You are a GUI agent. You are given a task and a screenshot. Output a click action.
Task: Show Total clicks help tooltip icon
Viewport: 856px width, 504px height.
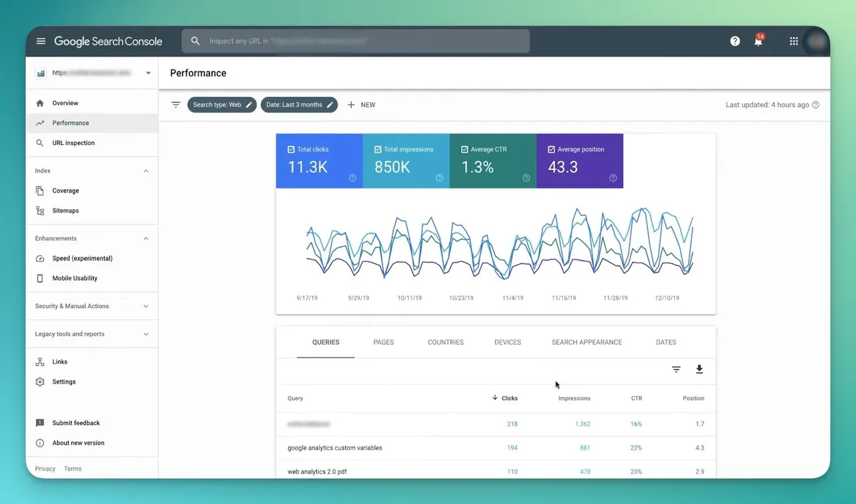pos(352,178)
